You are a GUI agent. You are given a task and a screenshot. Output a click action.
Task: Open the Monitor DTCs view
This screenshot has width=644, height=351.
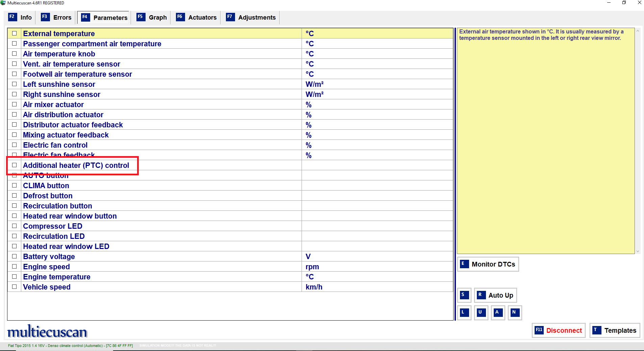point(488,264)
